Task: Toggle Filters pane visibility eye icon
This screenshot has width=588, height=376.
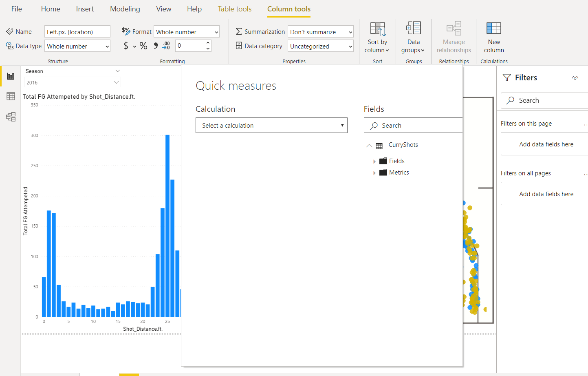Action: [575, 78]
